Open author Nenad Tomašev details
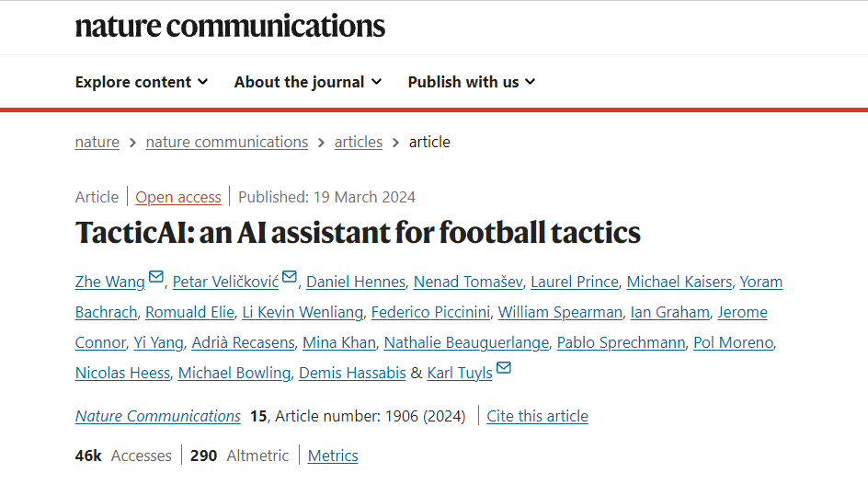Viewport: 868px width, 496px height. [468, 282]
